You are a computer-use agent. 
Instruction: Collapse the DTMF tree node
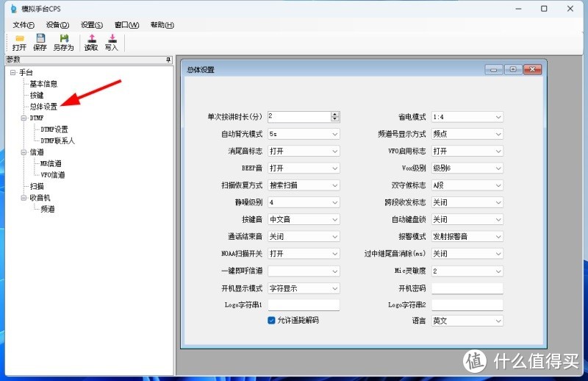pos(24,118)
